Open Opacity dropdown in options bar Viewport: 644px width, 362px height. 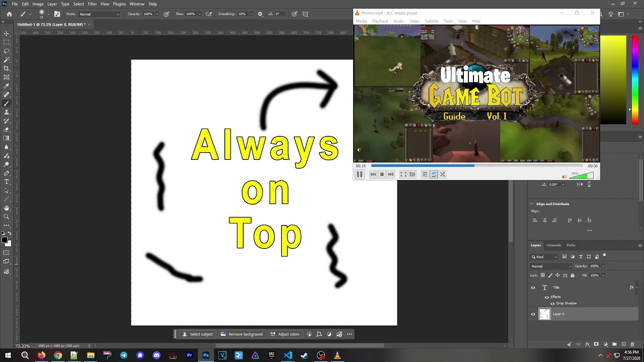click(156, 14)
